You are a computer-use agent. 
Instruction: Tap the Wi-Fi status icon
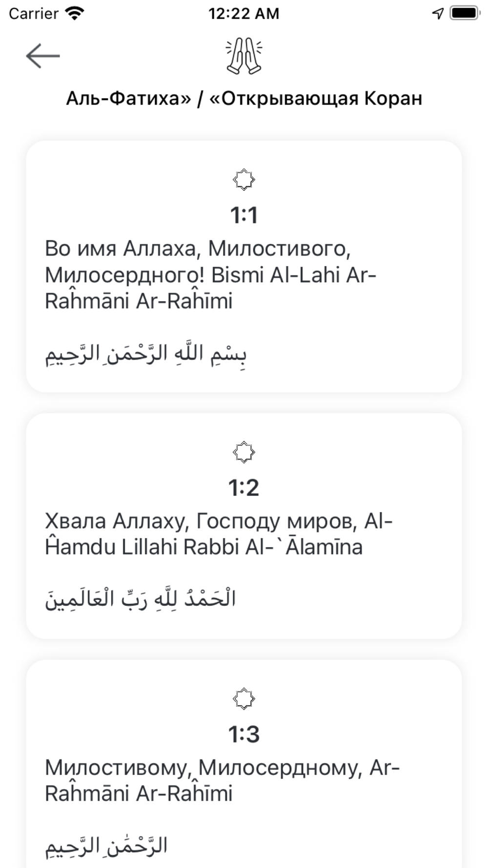click(74, 13)
